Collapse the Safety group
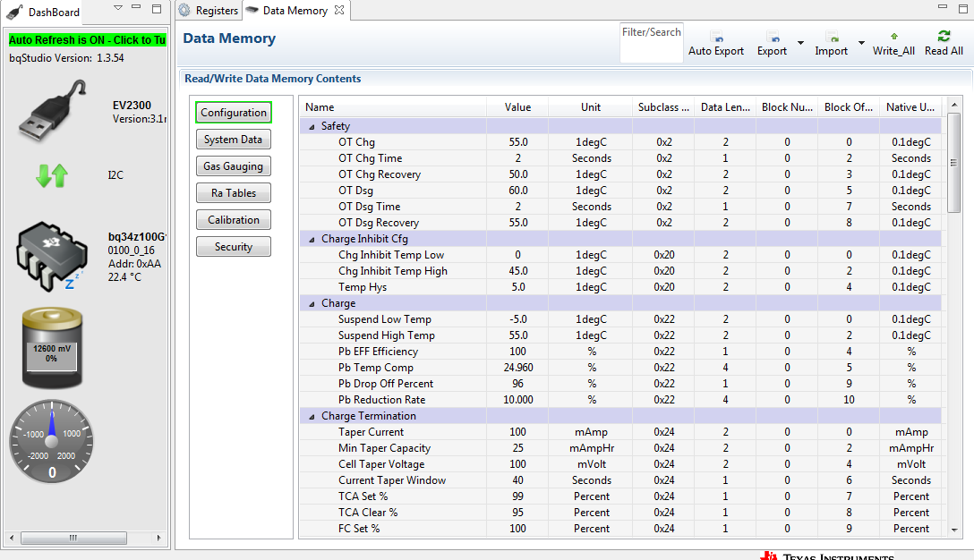974x560 pixels. point(312,127)
